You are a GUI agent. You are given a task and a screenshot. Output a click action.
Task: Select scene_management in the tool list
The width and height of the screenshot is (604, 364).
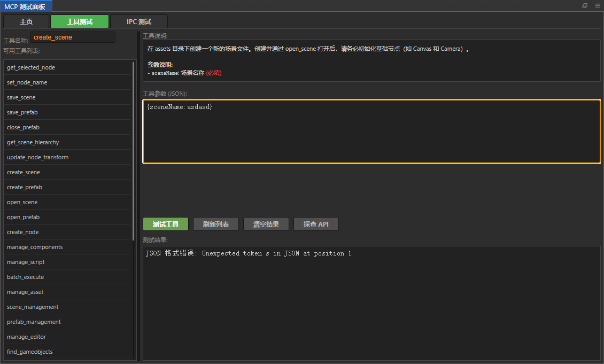click(67, 307)
